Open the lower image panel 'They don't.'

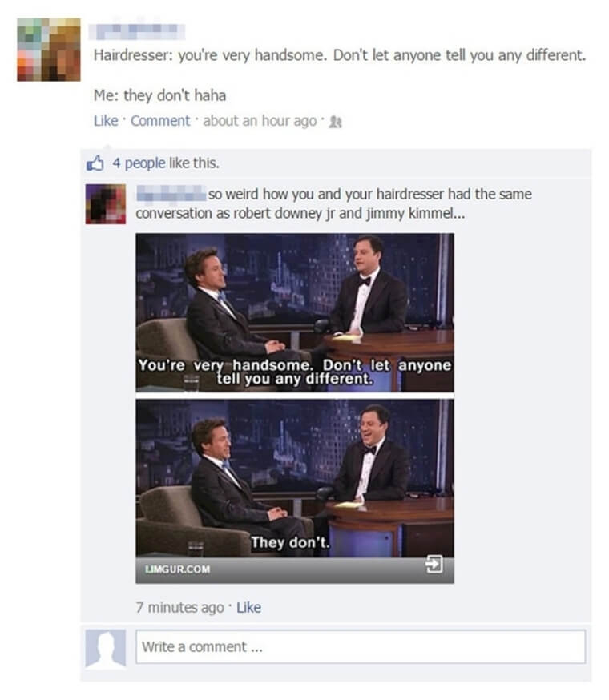pos(295,478)
